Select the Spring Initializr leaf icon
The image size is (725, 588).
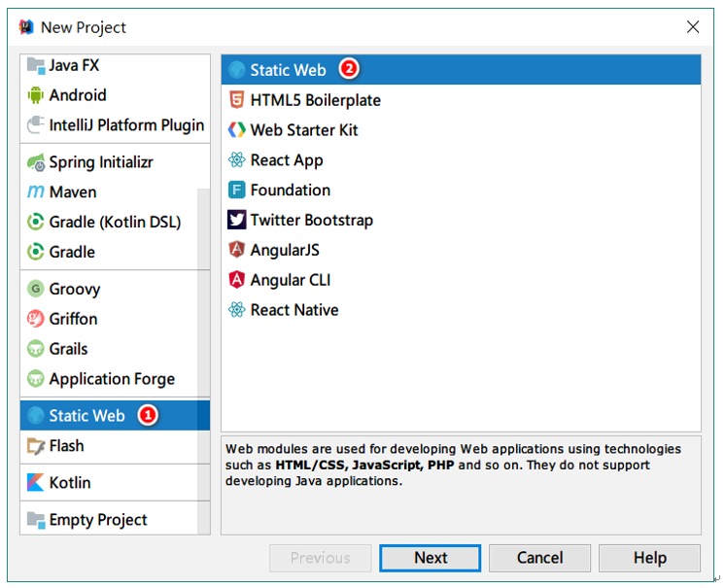pyautogui.click(x=36, y=162)
